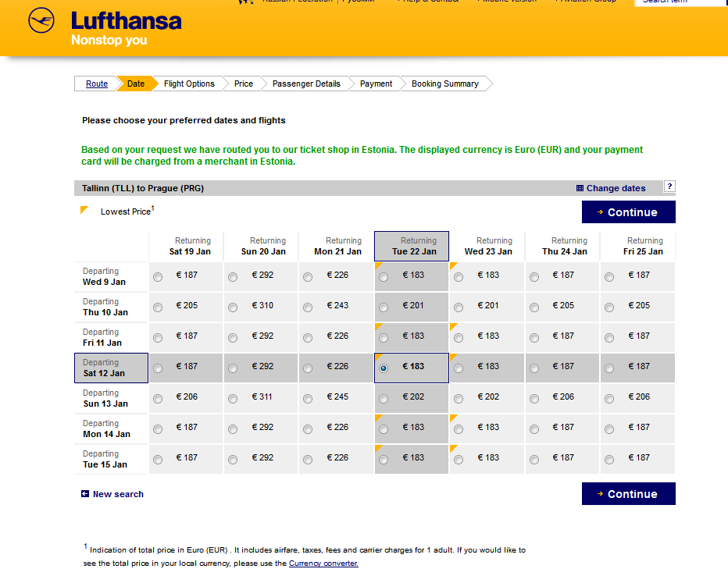Click the € 245 price
728x576 pixels.
click(337, 397)
